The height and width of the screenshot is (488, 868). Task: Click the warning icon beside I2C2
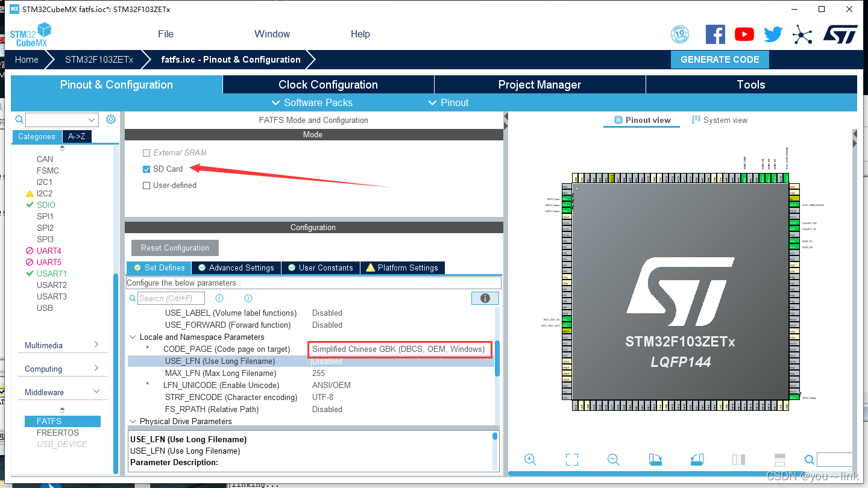click(x=30, y=194)
